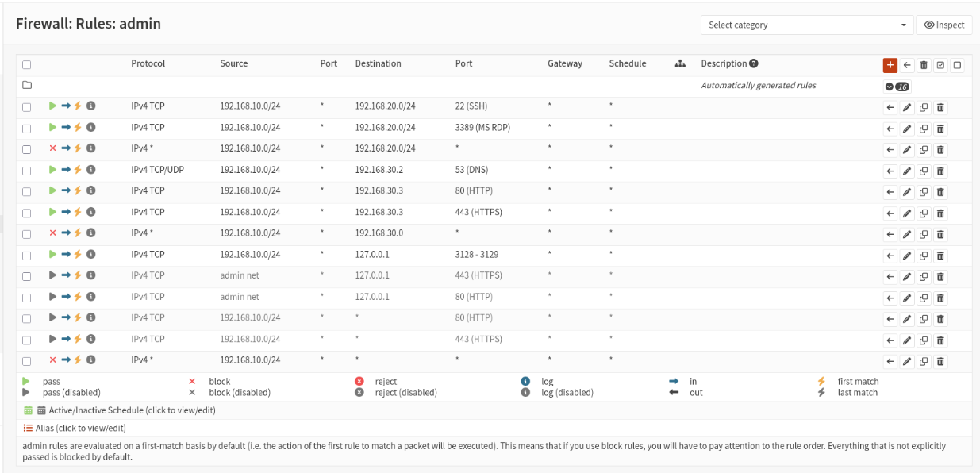Expand the 16 automatically generated rules
The width and height of the screenshot is (980, 473).
[x=897, y=87]
